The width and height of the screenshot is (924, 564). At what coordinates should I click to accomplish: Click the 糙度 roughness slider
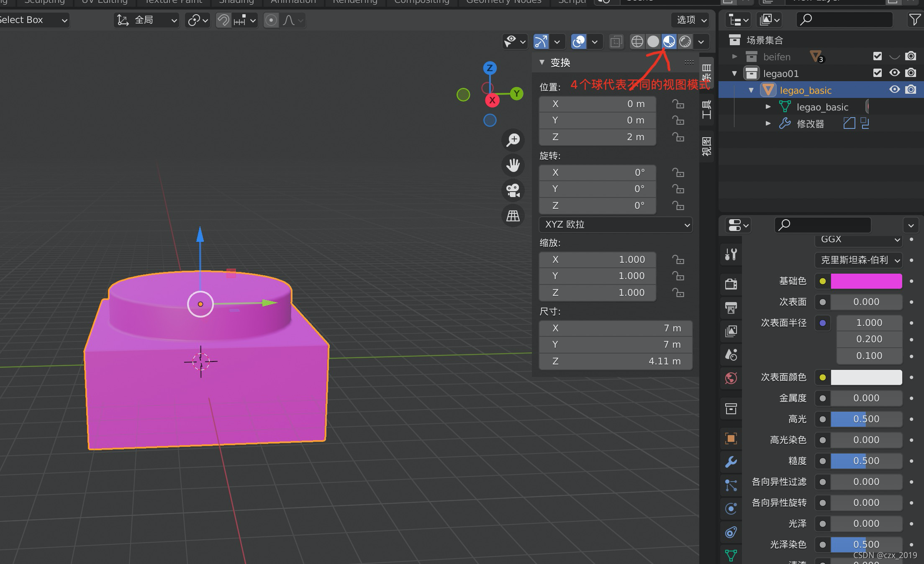[866, 461]
